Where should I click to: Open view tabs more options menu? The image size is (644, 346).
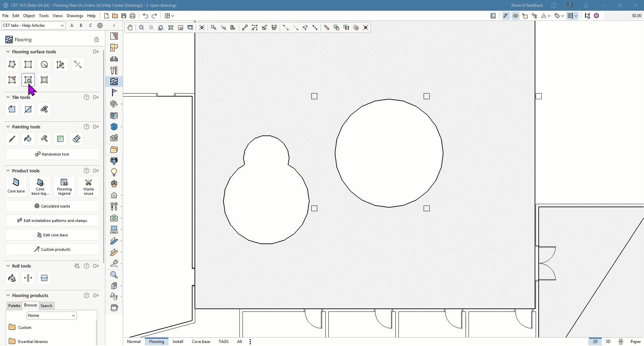(x=250, y=342)
